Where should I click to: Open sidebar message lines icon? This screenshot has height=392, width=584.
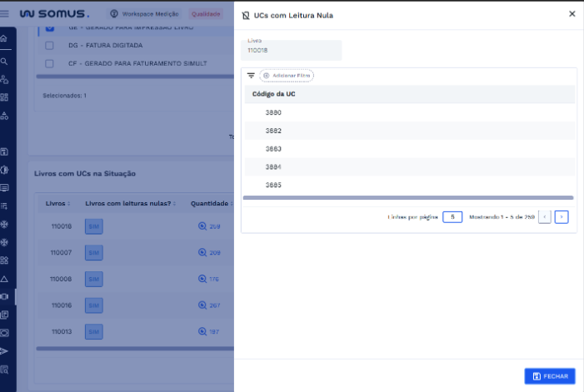(3, 188)
